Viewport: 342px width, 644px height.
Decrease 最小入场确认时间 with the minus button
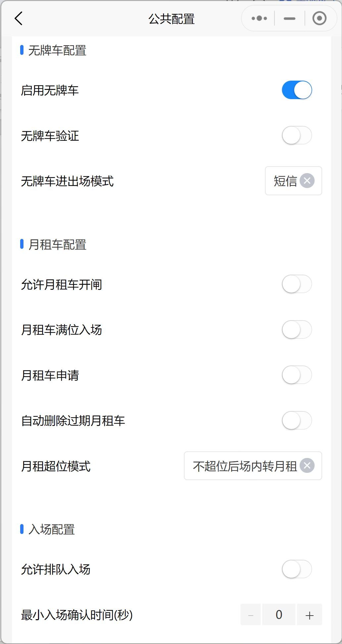coord(250,615)
